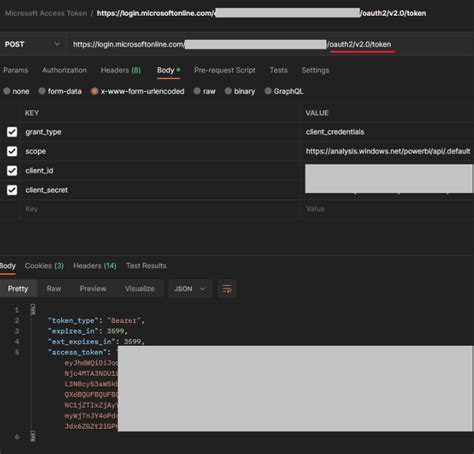Open the response Cookies (3) tab

44,266
